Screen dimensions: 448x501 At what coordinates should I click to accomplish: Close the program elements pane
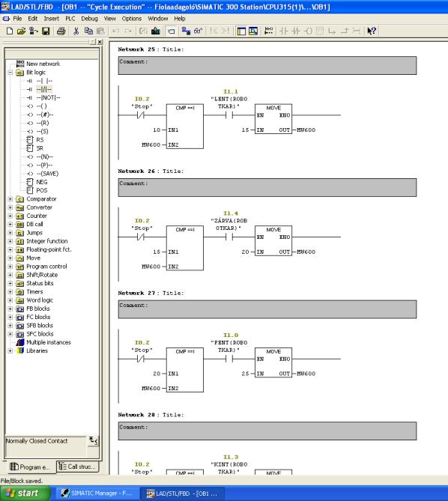tap(100, 42)
